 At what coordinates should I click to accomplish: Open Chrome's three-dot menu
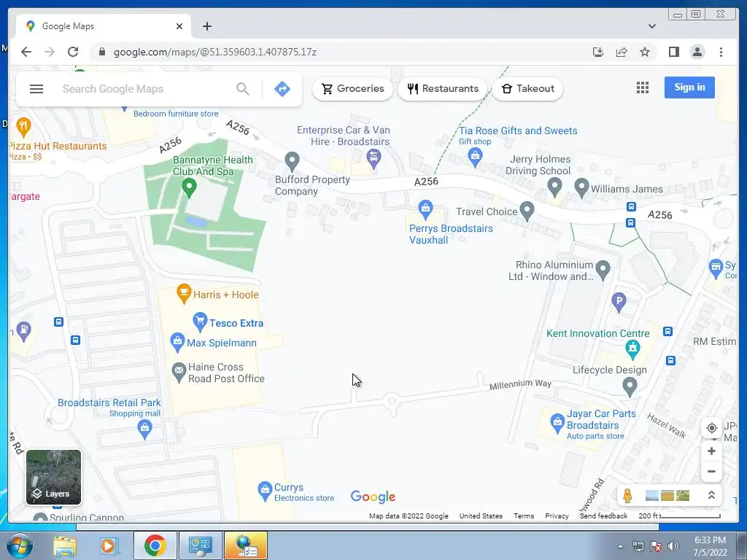click(721, 52)
